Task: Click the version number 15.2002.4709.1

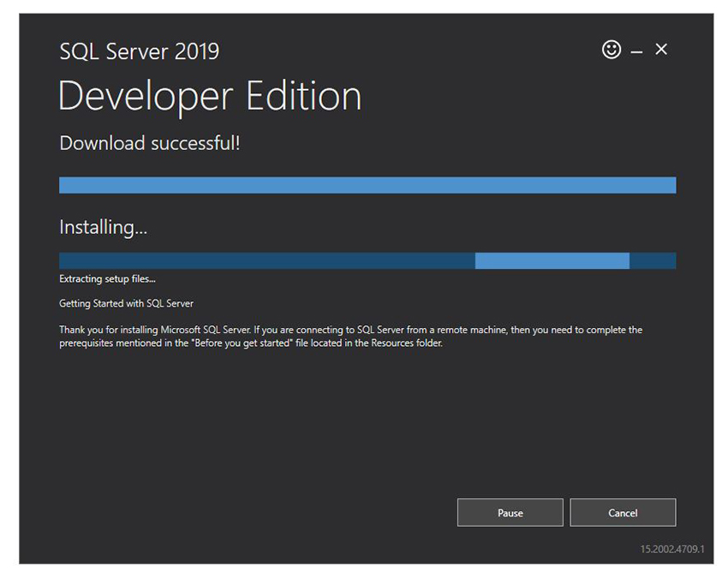Action: pos(671,549)
